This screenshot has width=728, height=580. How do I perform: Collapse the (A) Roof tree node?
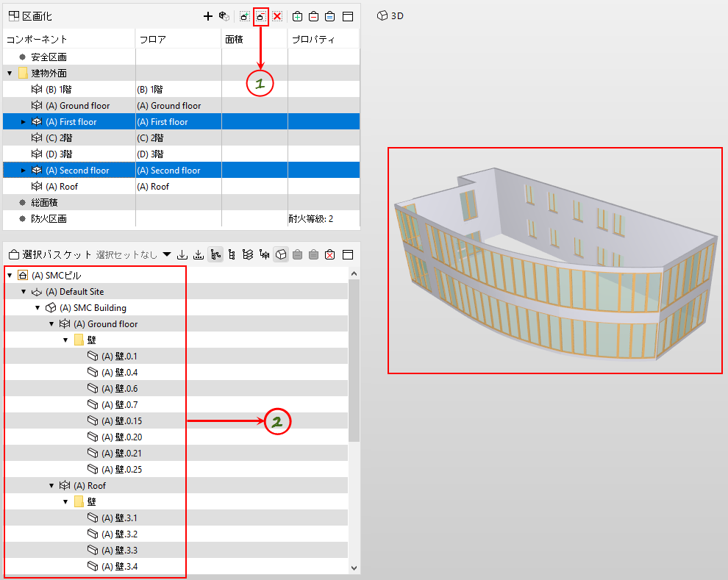(51, 486)
